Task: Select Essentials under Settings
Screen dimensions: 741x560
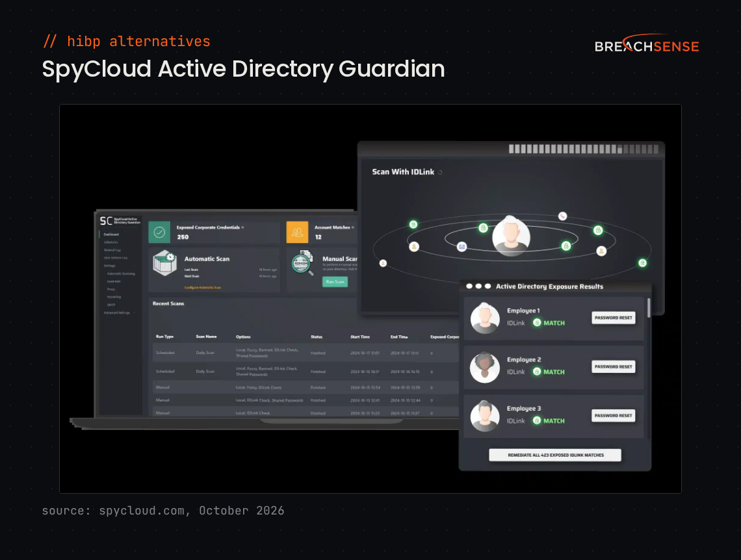Action: click(114, 281)
